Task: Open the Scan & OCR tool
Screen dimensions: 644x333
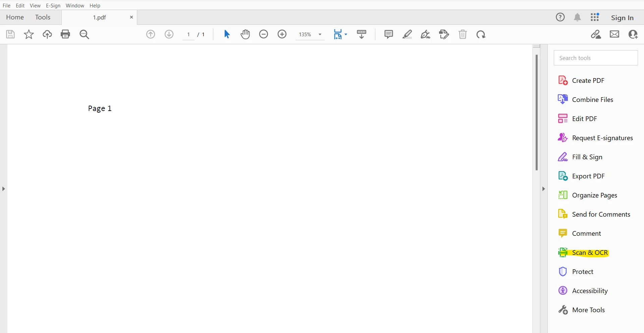Action: (590, 253)
